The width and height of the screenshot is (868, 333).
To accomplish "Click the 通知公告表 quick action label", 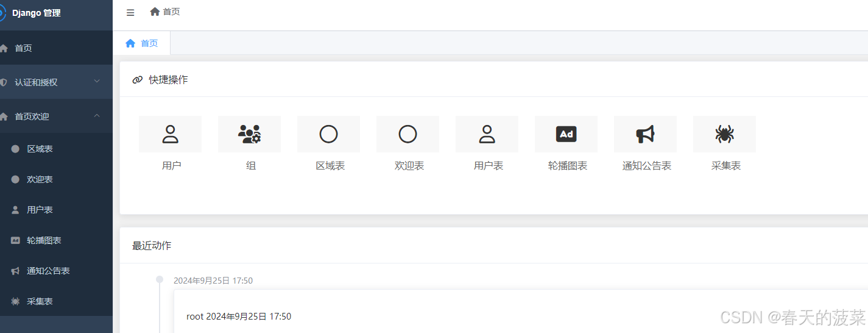I will 647,166.
